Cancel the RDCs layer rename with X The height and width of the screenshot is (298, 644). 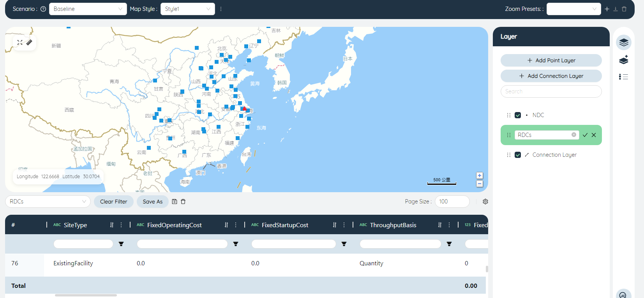(594, 135)
